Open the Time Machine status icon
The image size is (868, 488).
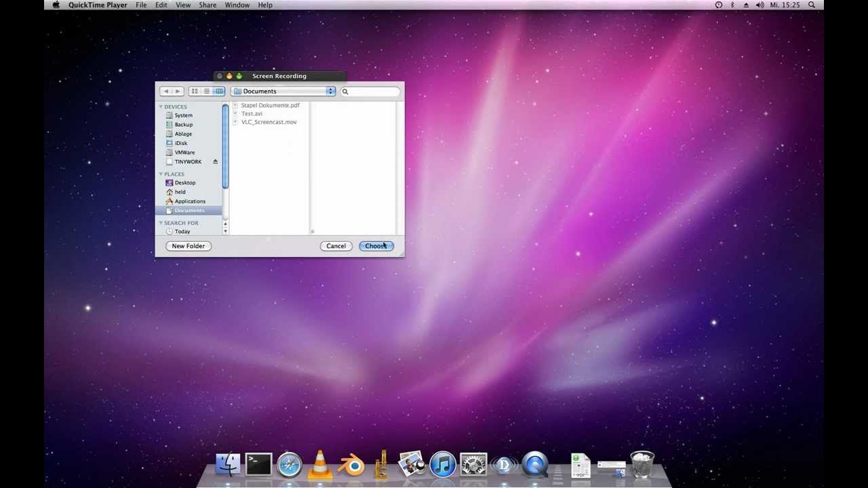click(x=719, y=5)
